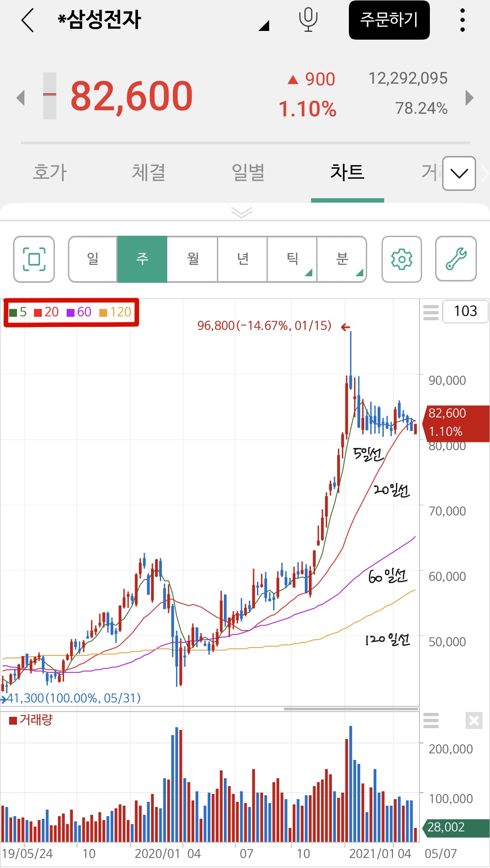Expand the tab list dropdown chevron
The width and height of the screenshot is (490, 868).
459,173
